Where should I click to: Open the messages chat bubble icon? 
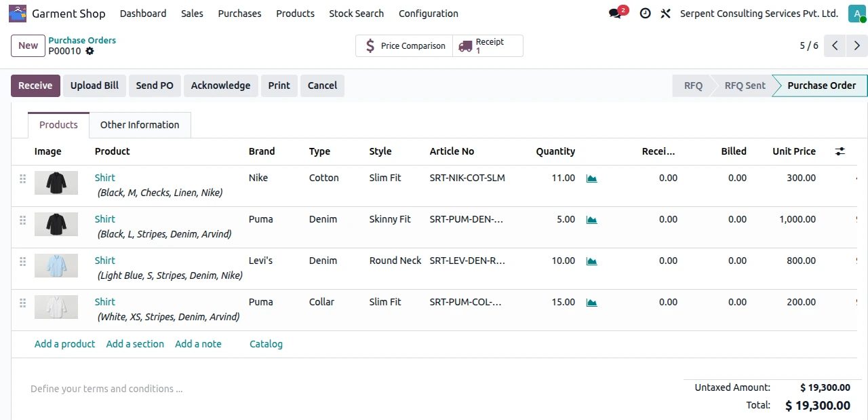click(615, 14)
